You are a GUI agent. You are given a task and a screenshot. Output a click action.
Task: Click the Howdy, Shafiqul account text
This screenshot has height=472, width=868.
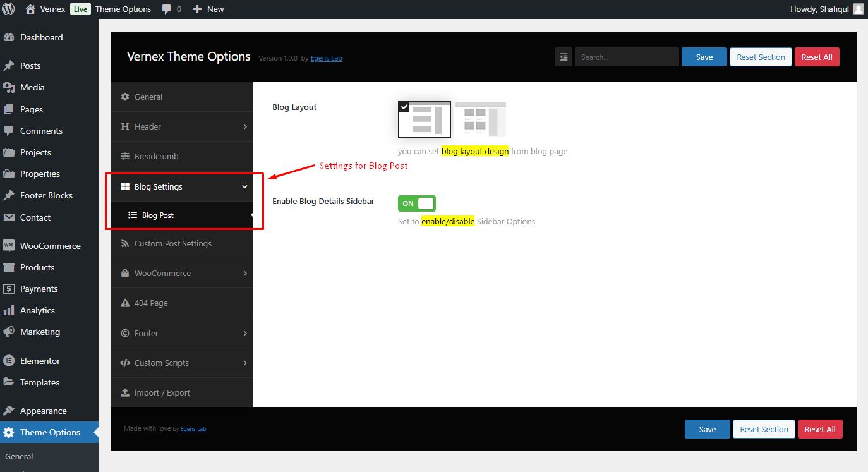click(819, 9)
